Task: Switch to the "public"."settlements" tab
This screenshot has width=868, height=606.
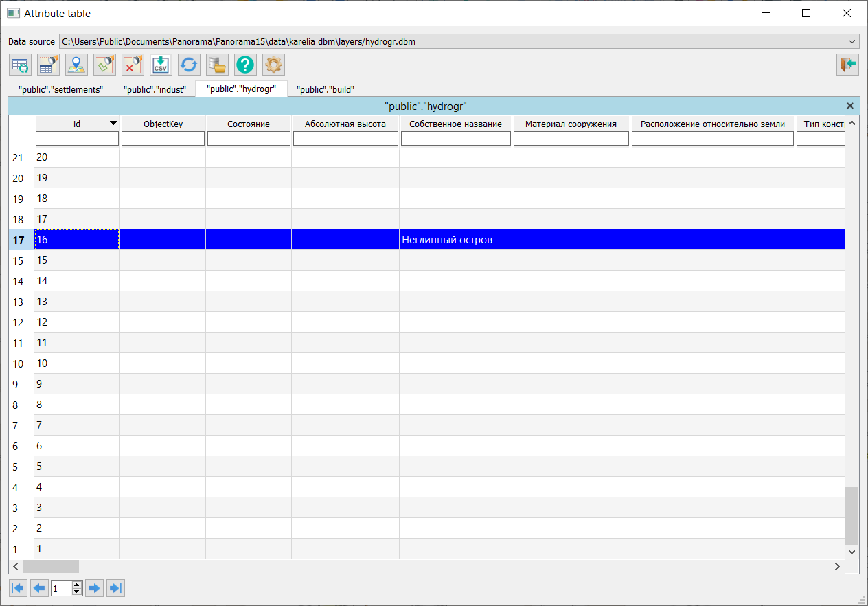Action: point(61,89)
